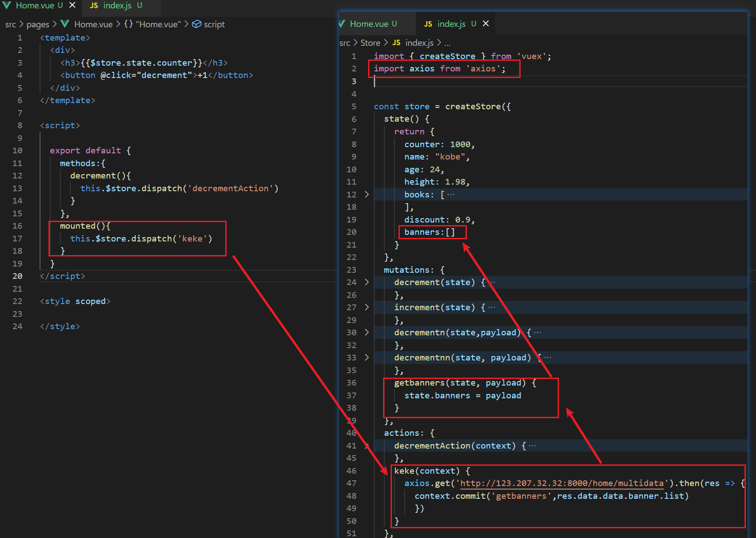Viewport: 756px width, 538px height.
Task: Close the Home.vue tab in left editor
Action: click(x=72, y=5)
